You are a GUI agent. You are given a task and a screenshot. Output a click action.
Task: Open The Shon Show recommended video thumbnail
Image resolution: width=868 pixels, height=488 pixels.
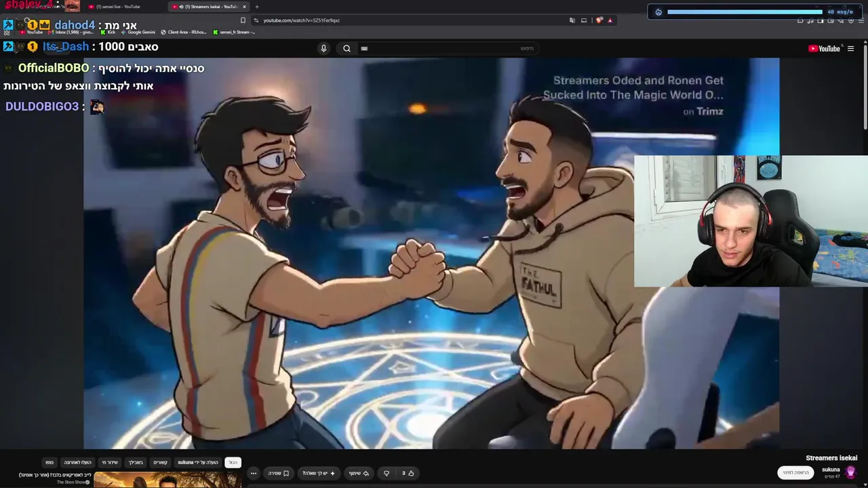[167, 480]
